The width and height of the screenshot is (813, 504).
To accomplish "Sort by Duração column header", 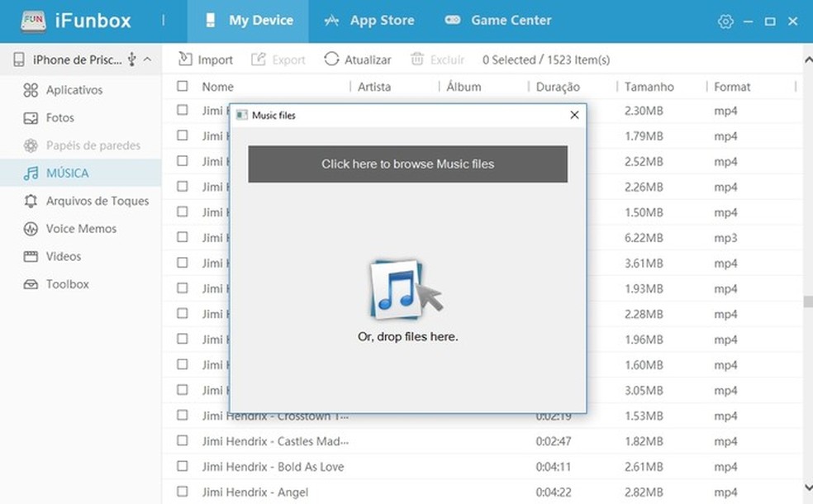I will point(558,87).
